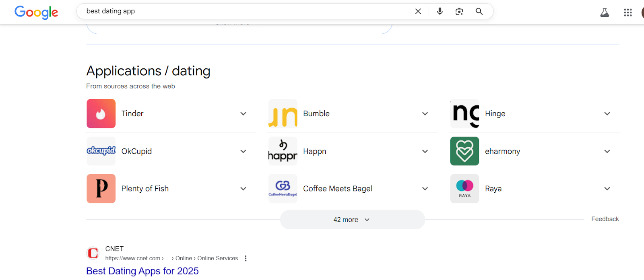Select the eharmony label
The image size is (644, 280).
(x=502, y=151)
